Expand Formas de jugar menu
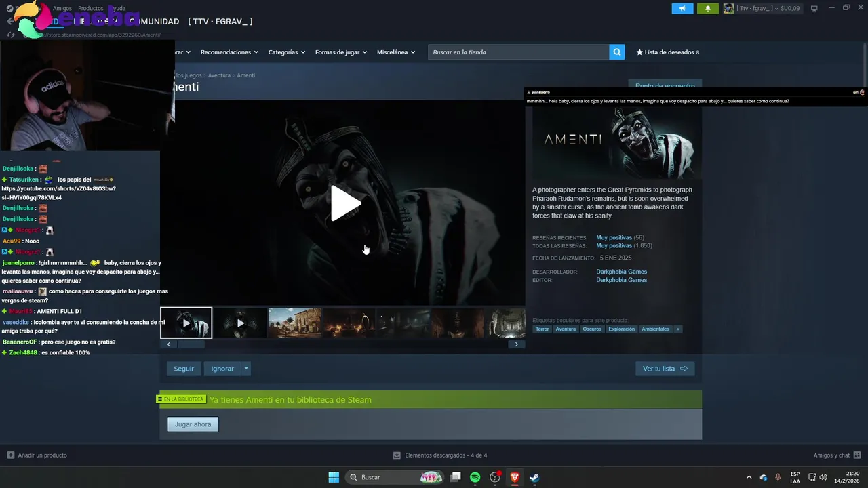The image size is (868, 488). tap(340, 52)
